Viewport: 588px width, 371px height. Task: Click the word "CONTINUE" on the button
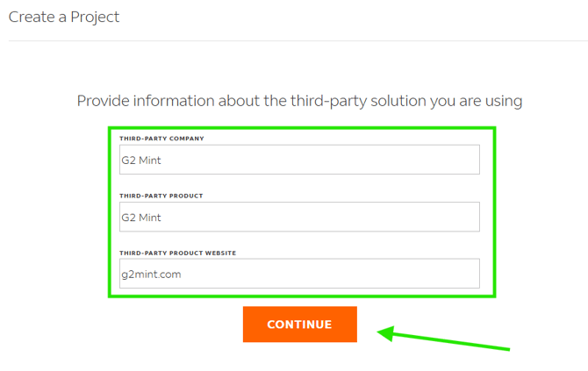299,325
